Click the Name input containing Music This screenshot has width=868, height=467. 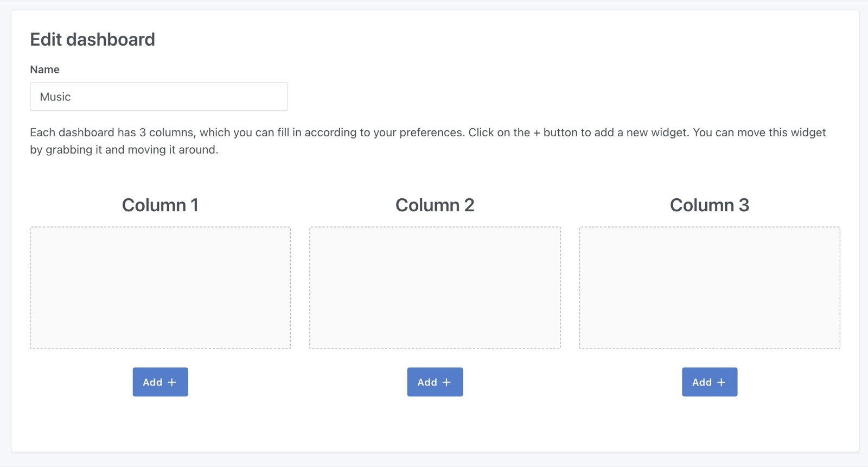(x=158, y=96)
